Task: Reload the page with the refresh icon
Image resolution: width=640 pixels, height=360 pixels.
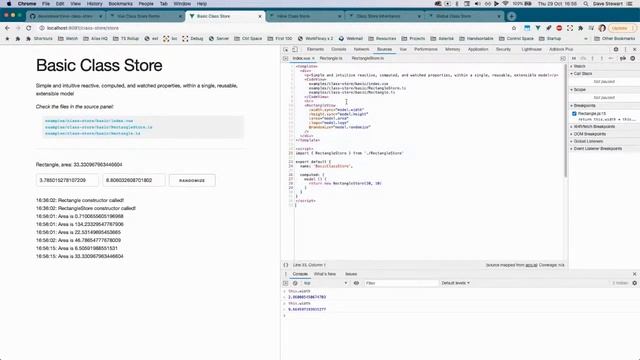Action: [29, 28]
